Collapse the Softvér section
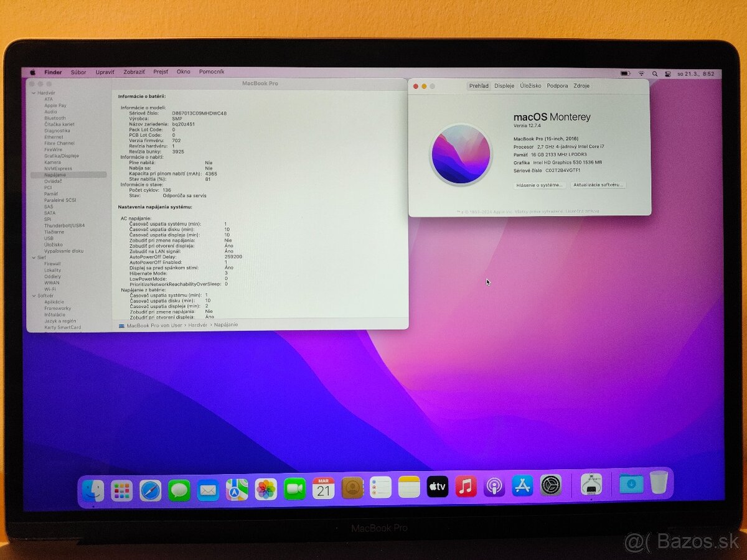The width and height of the screenshot is (747, 560). pyautogui.click(x=35, y=295)
